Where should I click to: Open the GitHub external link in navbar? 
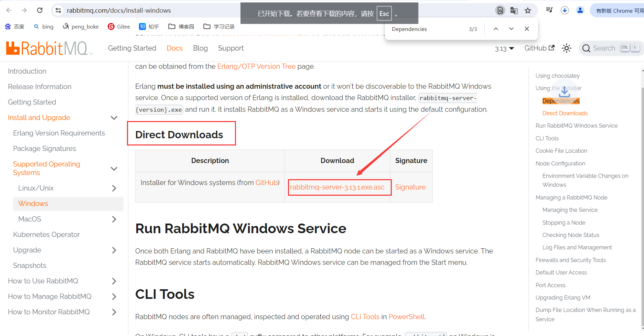[539, 48]
